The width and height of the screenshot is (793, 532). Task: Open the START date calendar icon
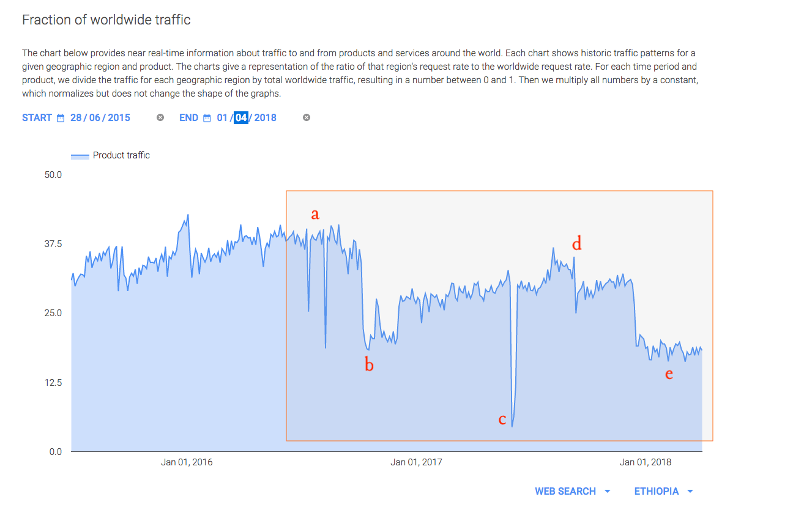point(61,118)
